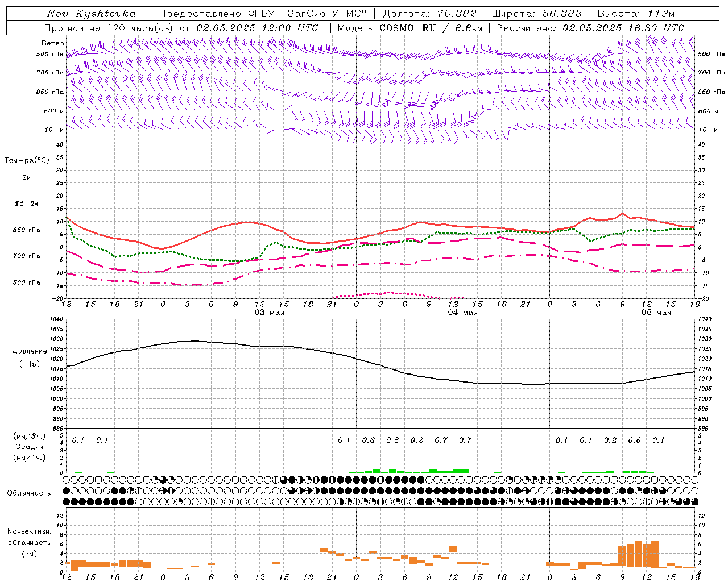Click '10 м' label left of wind panel
The image size is (728, 582).
tap(55, 130)
